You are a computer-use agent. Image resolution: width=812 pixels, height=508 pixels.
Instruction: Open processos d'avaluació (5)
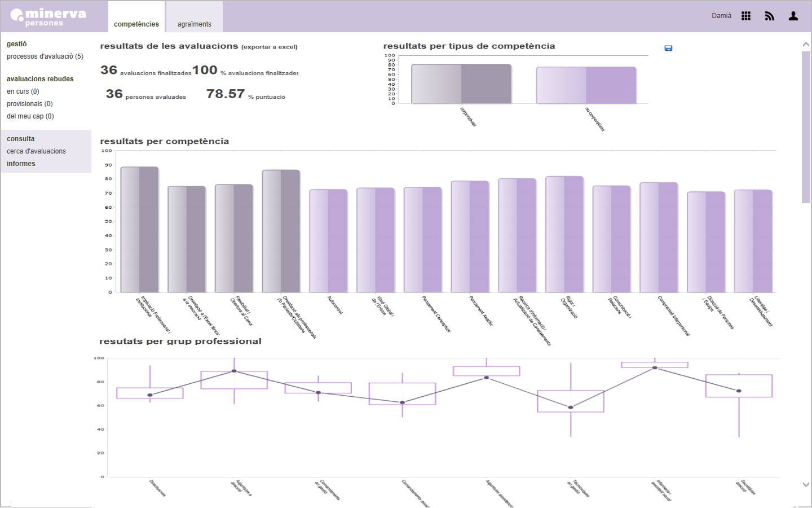[x=45, y=56]
